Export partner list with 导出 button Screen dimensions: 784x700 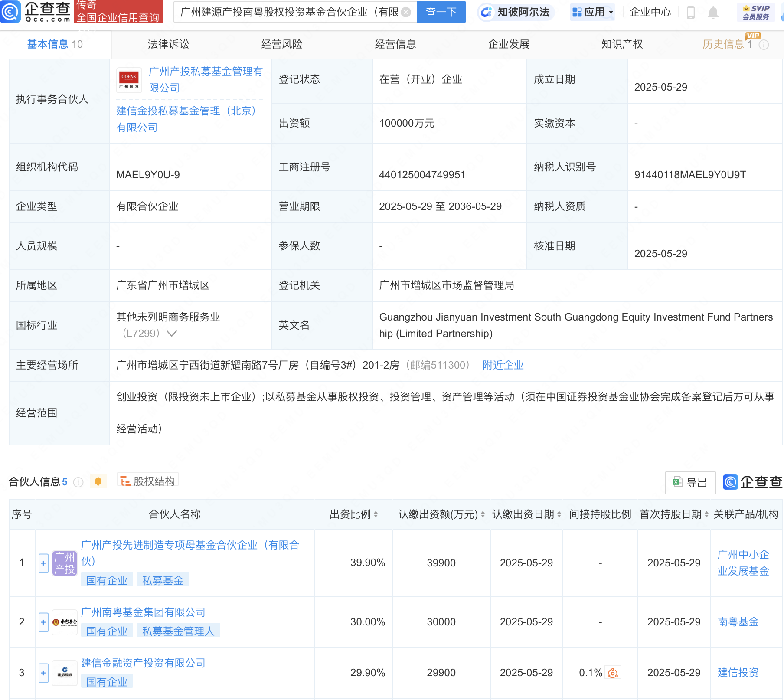click(x=690, y=482)
